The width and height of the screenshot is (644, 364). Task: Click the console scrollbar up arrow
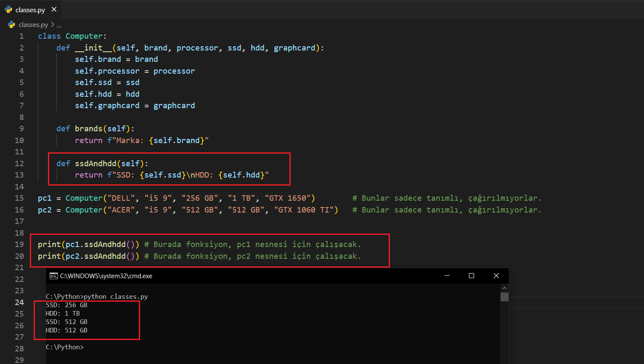click(504, 288)
